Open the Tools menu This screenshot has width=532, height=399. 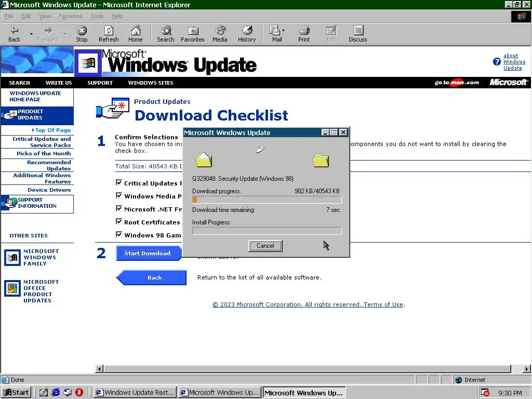[x=97, y=16]
